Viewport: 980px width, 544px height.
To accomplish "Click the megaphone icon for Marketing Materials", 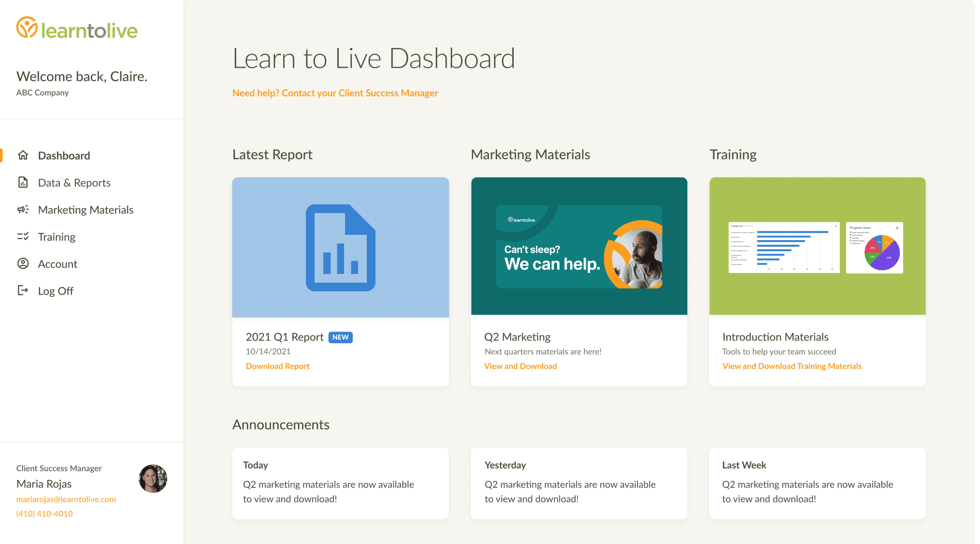I will point(23,209).
